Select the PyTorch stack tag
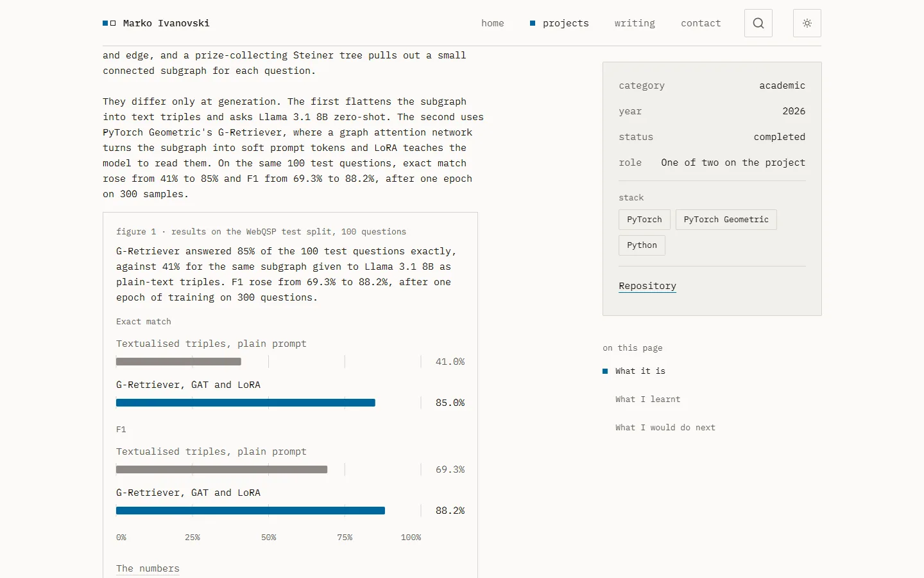The image size is (924, 578). (644, 220)
